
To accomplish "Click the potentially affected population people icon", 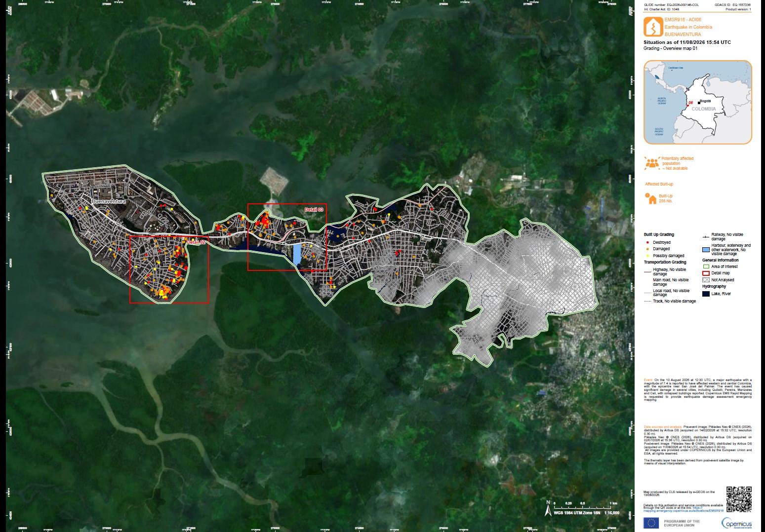I will 652,163.
